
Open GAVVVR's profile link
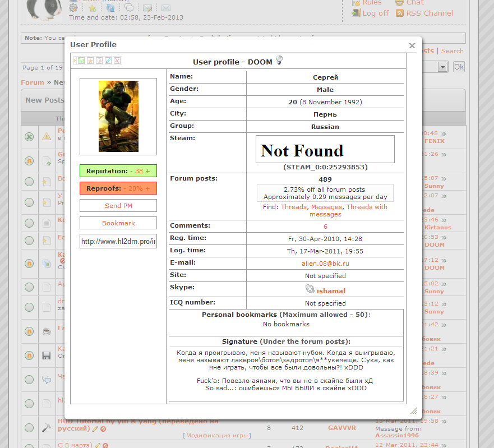(x=342, y=428)
